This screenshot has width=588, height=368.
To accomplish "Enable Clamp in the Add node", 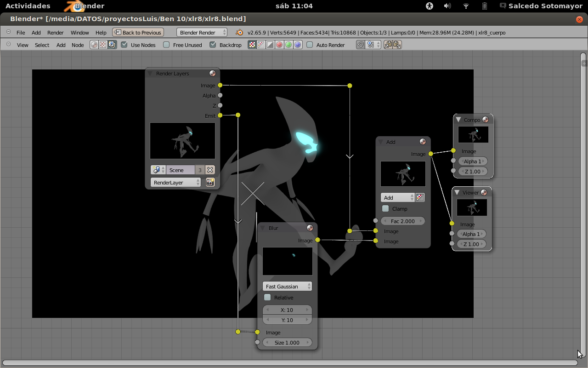I will [x=385, y=208].
